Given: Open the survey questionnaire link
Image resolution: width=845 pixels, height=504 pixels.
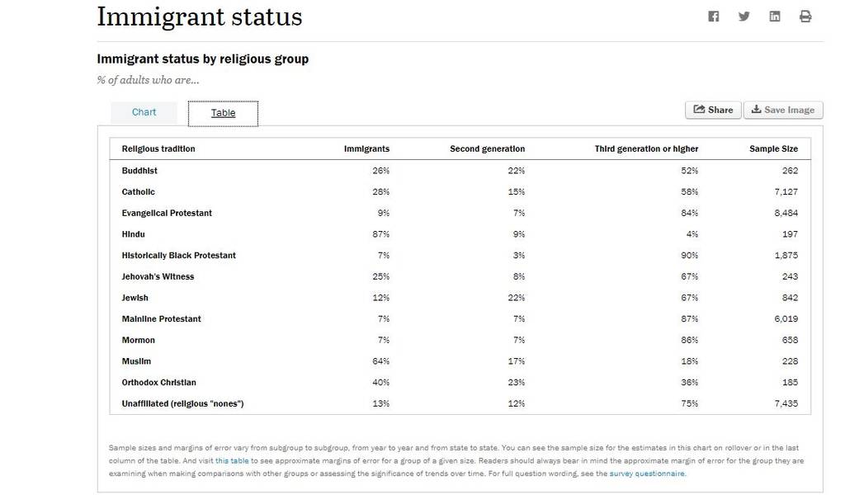Looking at the screenshot, I should [647, 473].
